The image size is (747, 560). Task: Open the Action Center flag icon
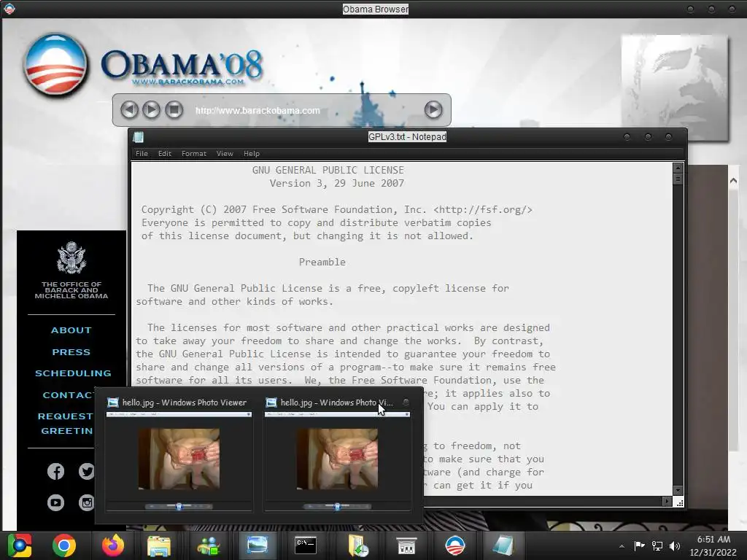pyautogui.click(x=639, y=545)
